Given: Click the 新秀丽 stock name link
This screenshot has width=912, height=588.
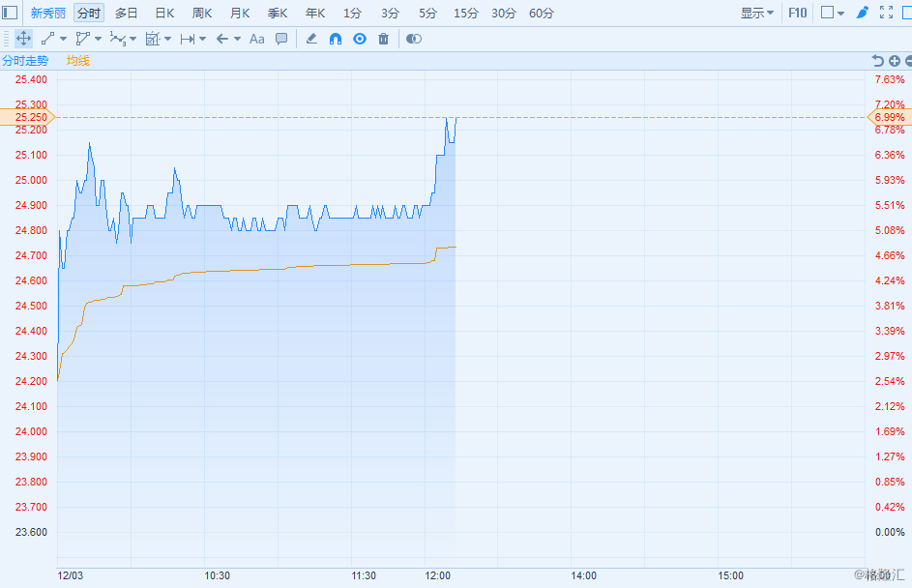Looking at the screenshot, I should 48,13.
